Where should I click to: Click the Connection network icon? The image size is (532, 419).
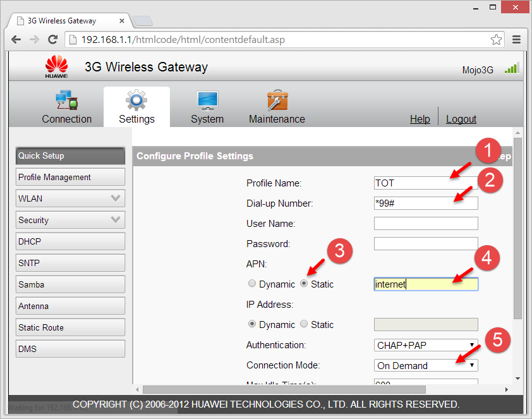pyautogui.click(x=67, y=100)
